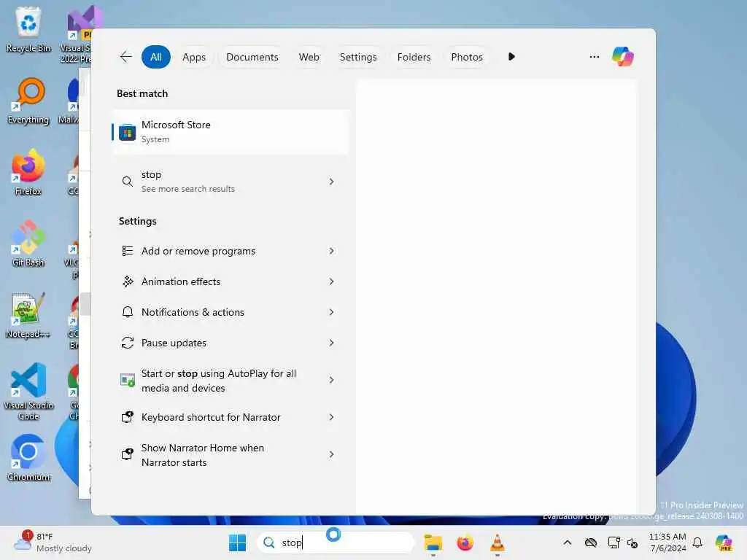Click the cloud sync tray icon

click(x=590, y=542)
